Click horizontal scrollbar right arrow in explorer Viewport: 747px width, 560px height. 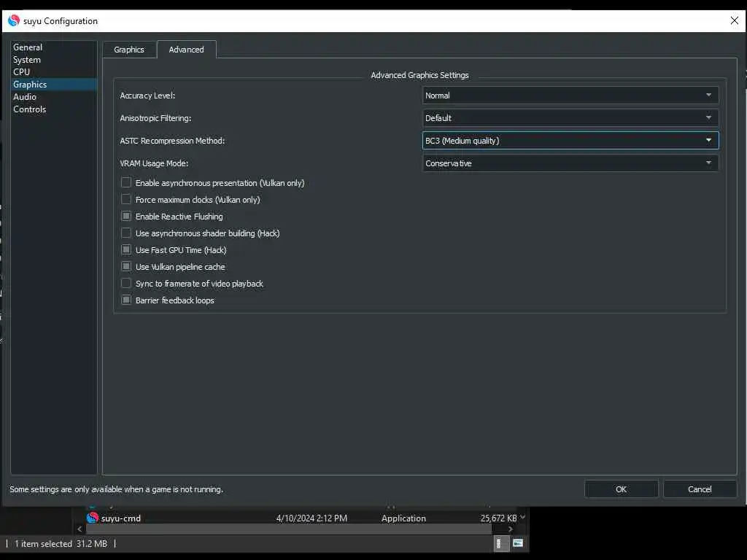pyautogui.click(x=510, y=529)
